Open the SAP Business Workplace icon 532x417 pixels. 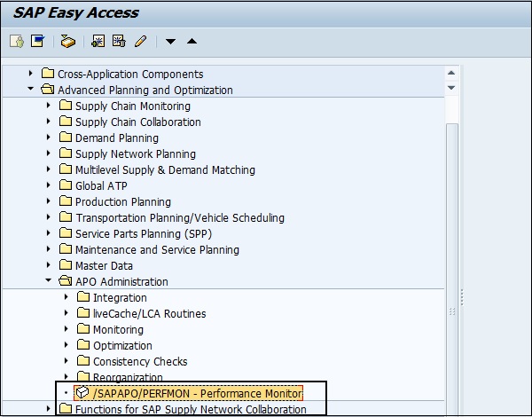click(68, 42)
